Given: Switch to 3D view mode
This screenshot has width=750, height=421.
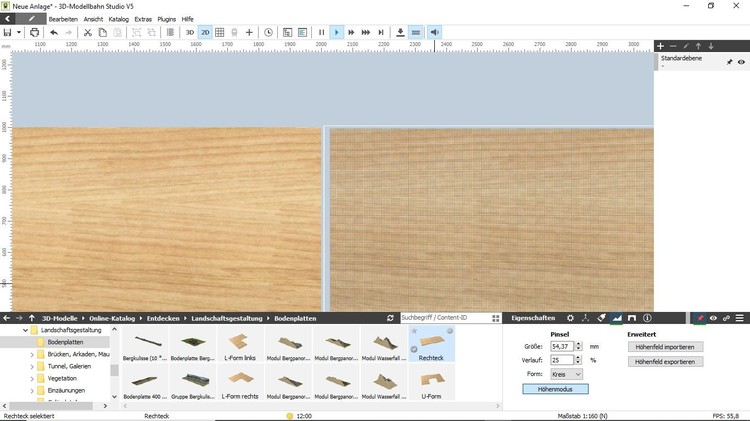Looking at the screenshot, I should (189, 32).
